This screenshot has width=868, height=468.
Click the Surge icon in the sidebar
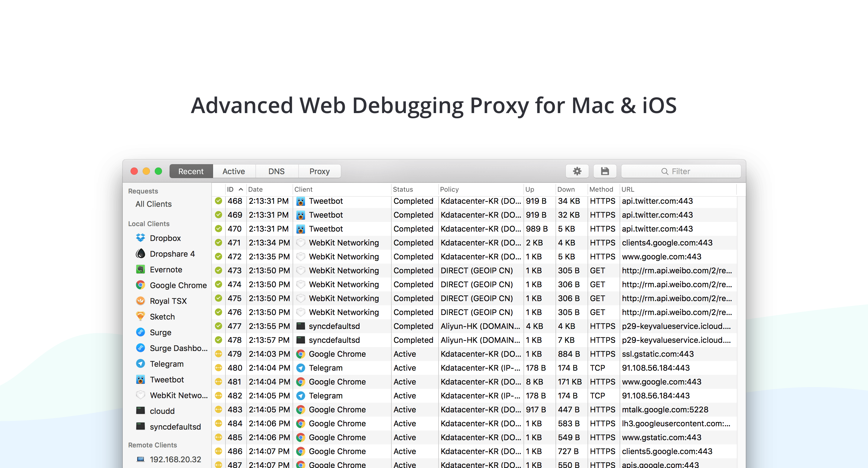pos(141,332)
